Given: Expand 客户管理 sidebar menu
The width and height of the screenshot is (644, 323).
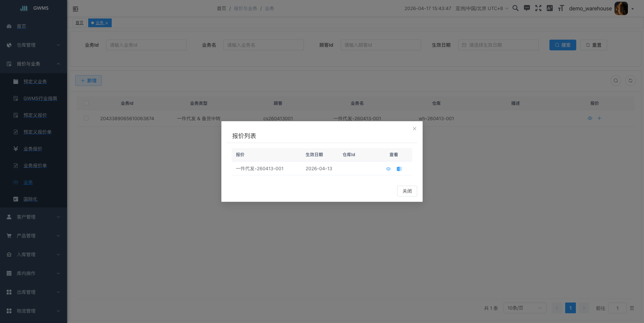Looking at the screenshot, I should [x=34, y=217].
